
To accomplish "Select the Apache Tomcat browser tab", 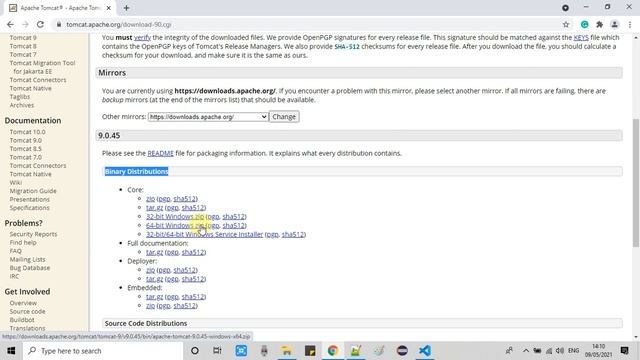I will (x=60, y=8).
